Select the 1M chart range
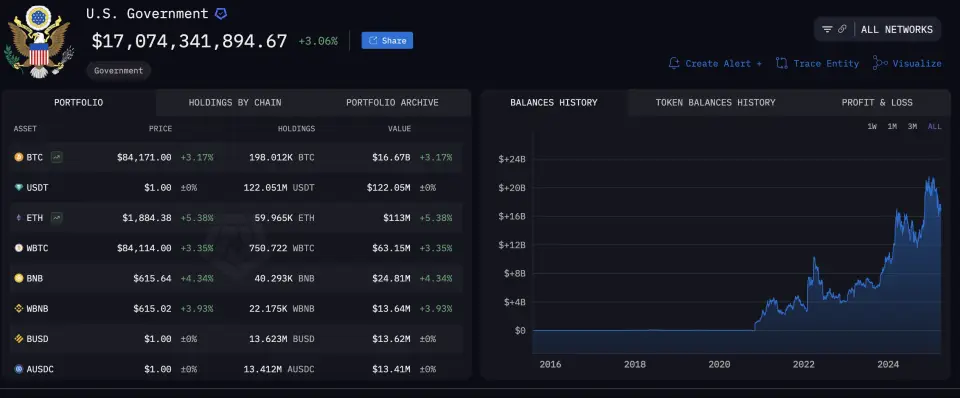 point(892,127)
